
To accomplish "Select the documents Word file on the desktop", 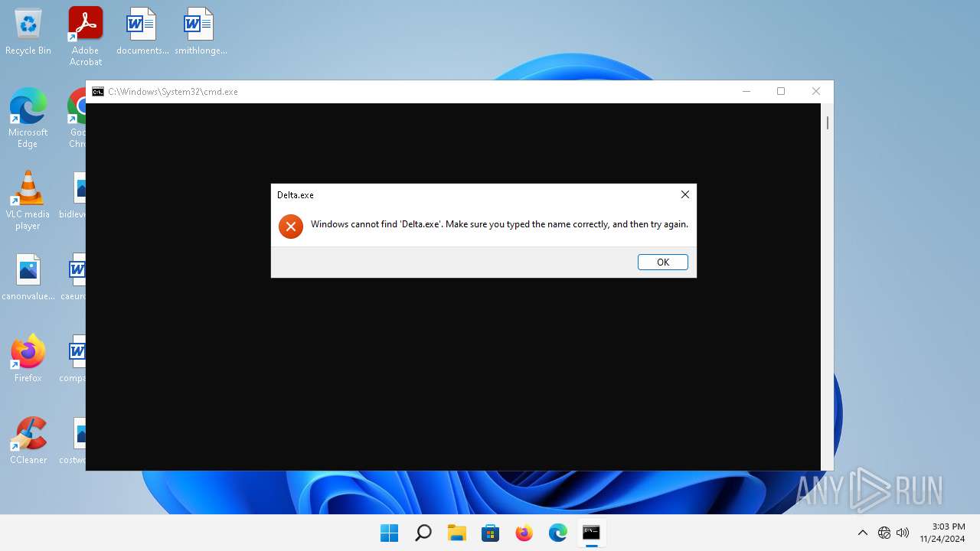I will click(x=142, y=32).
